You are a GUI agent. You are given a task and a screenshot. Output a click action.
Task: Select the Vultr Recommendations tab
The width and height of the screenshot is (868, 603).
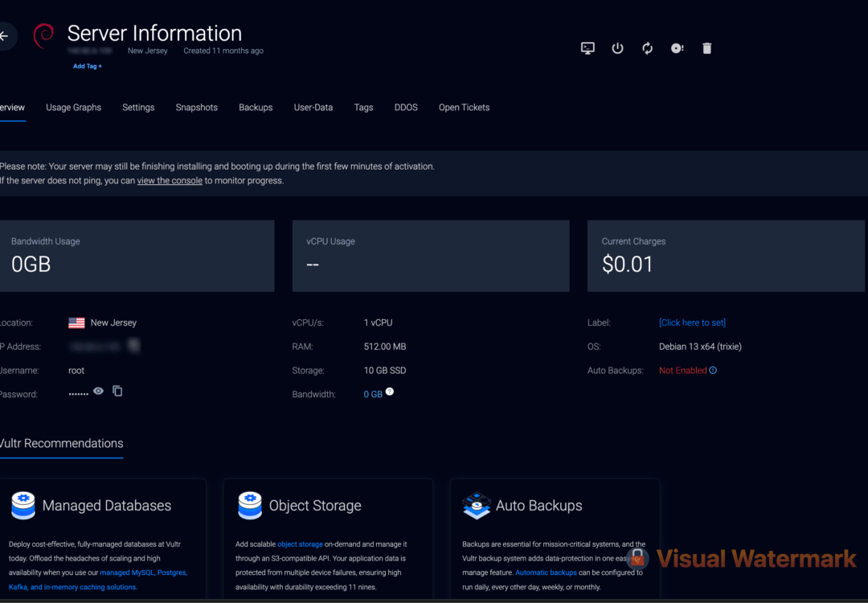pyautogui.click(x=61, y=444)
